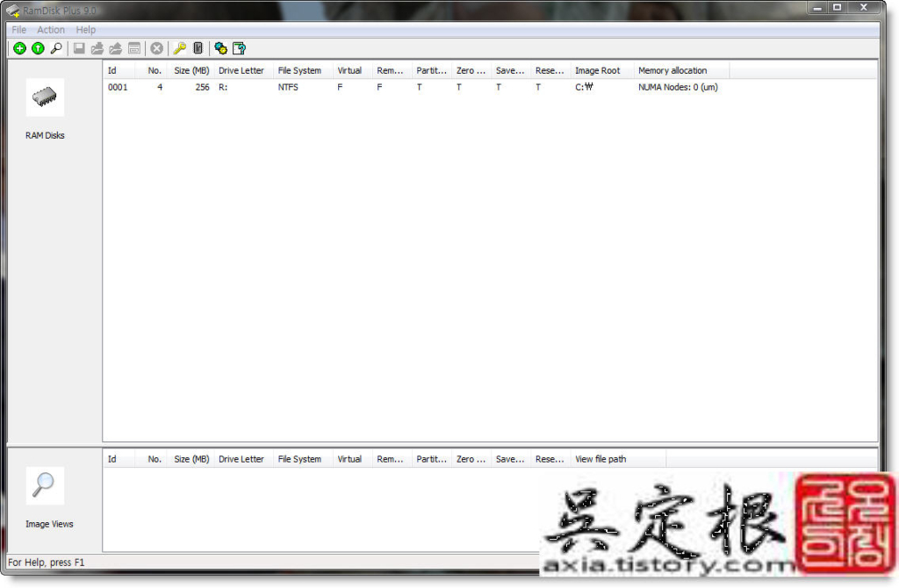Minimize the RamDisk Plus window

[817, 7]
